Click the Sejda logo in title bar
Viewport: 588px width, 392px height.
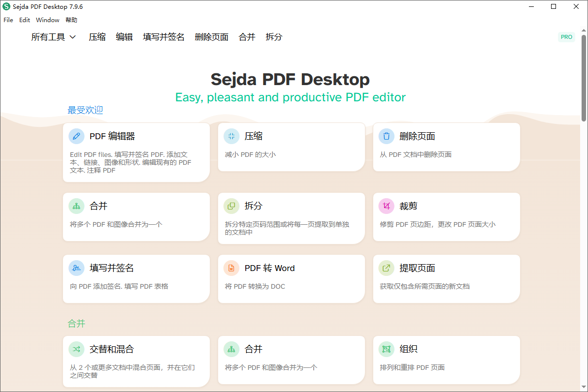pyautogui.click(x=6, y=6)
